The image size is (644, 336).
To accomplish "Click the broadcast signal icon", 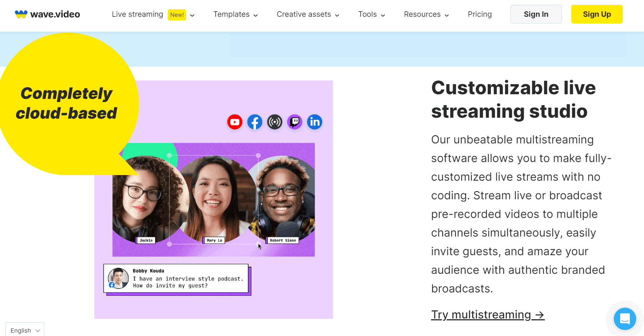I will click(x=275, y=122).
